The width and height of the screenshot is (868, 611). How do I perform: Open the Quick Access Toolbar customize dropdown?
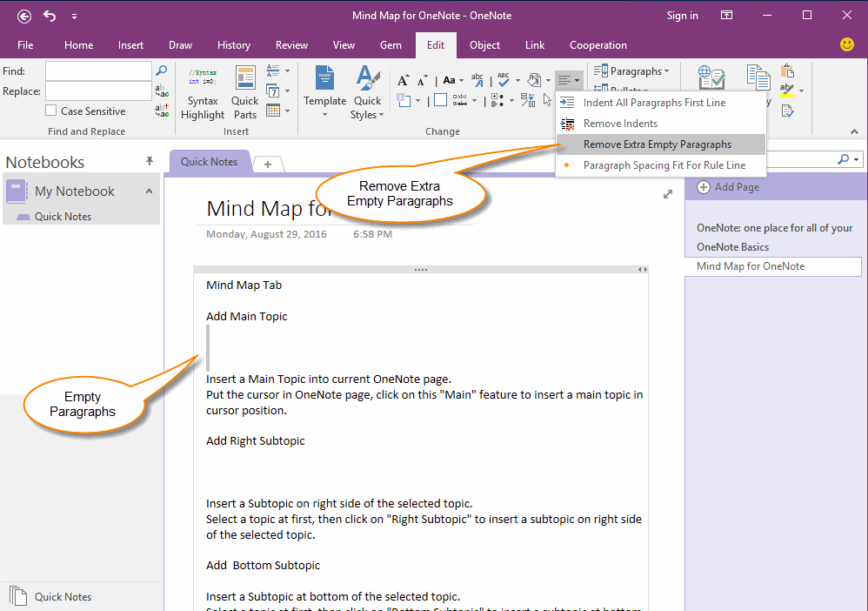click(x=74, y=17)
